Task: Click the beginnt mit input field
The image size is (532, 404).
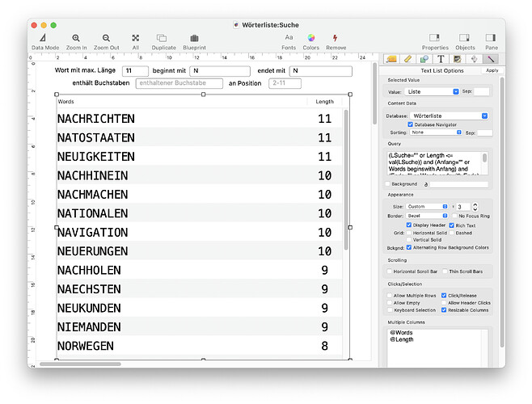Action: 220,71
